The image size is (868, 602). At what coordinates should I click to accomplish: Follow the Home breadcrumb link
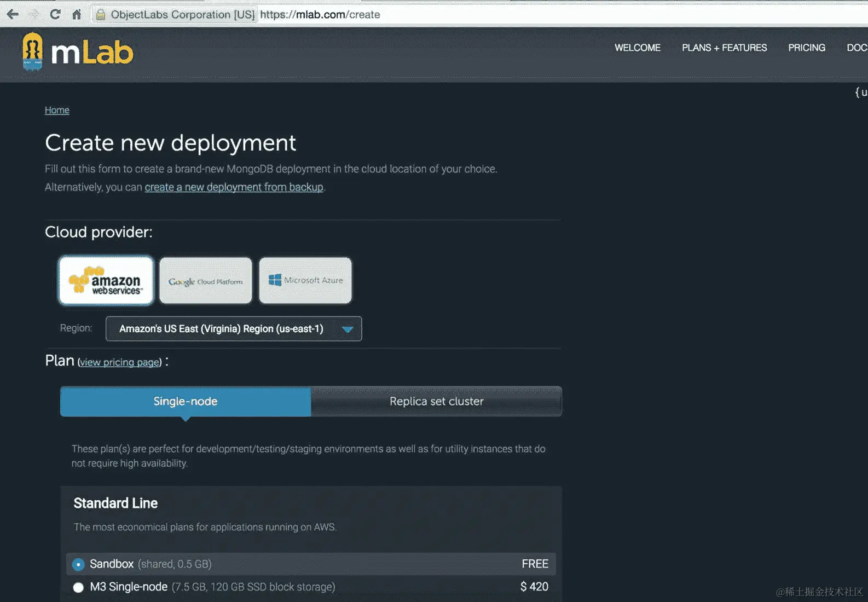(x=57, y=110)
